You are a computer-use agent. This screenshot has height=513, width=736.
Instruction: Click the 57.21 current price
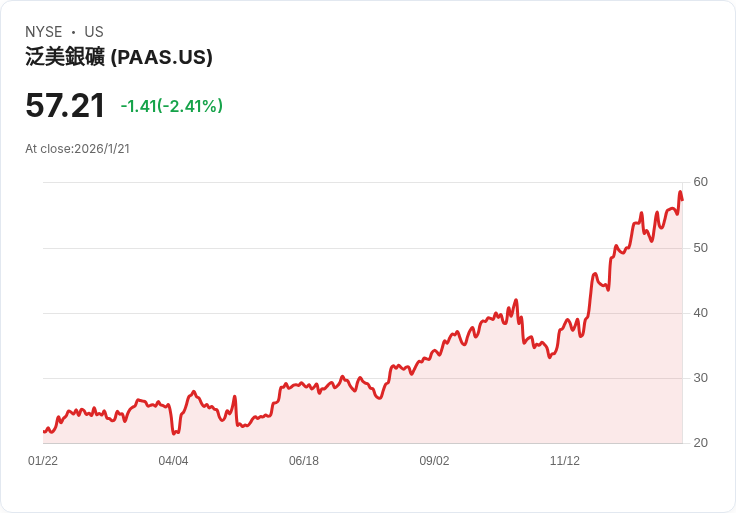(x=65, y=106)
